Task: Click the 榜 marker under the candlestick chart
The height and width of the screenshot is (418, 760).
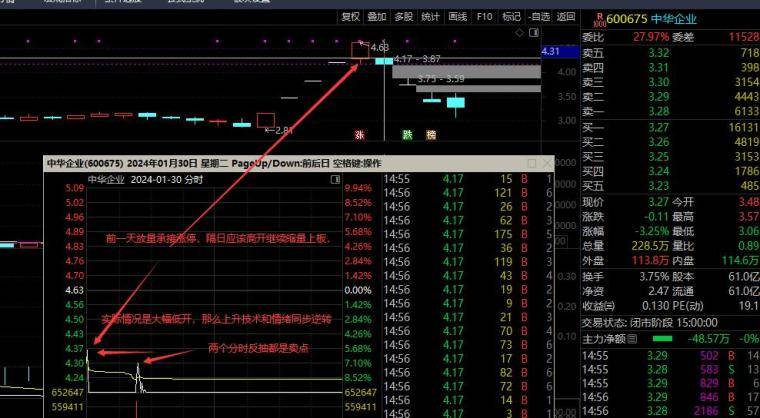Action: [x=431, y=135]
